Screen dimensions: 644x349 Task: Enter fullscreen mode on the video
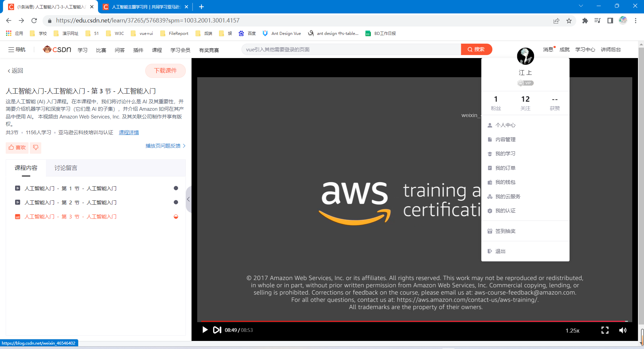pyautogui.click(x=605, y=330)
